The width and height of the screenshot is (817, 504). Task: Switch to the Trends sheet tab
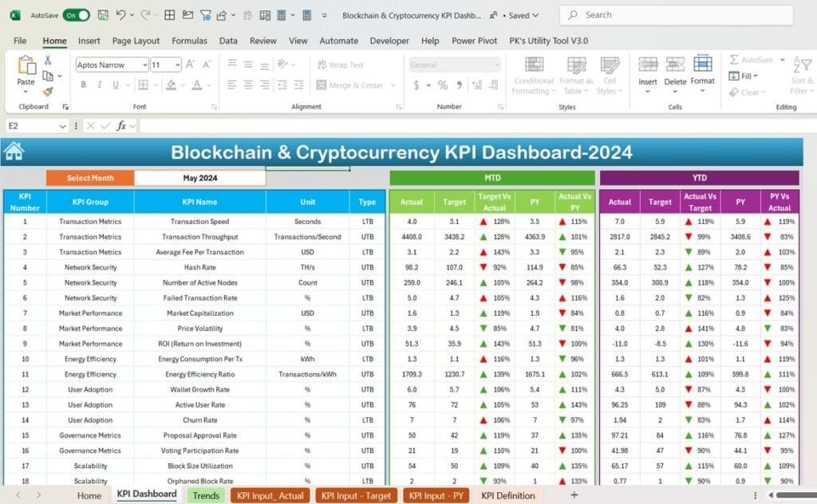tap(206, 496)
